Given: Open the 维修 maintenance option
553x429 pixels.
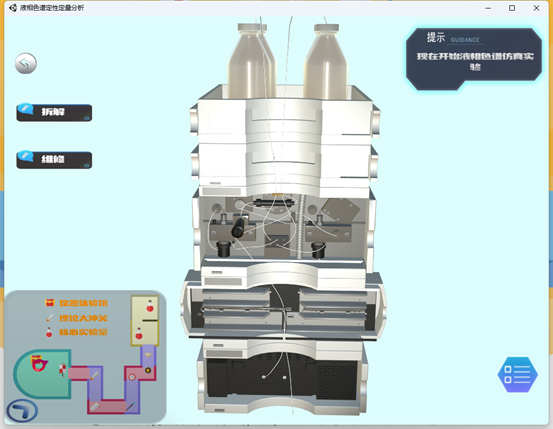Looking at the screenshot, I should [54, 160].
